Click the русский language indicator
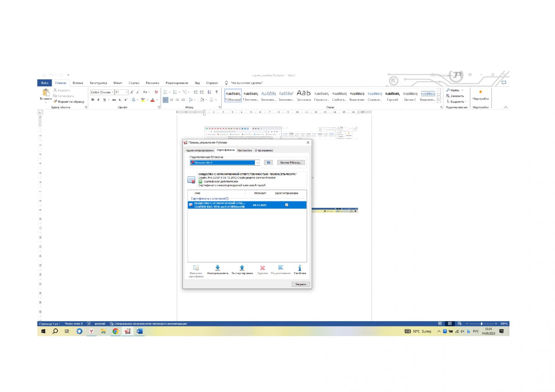The image size is (555, 392). 100,324
